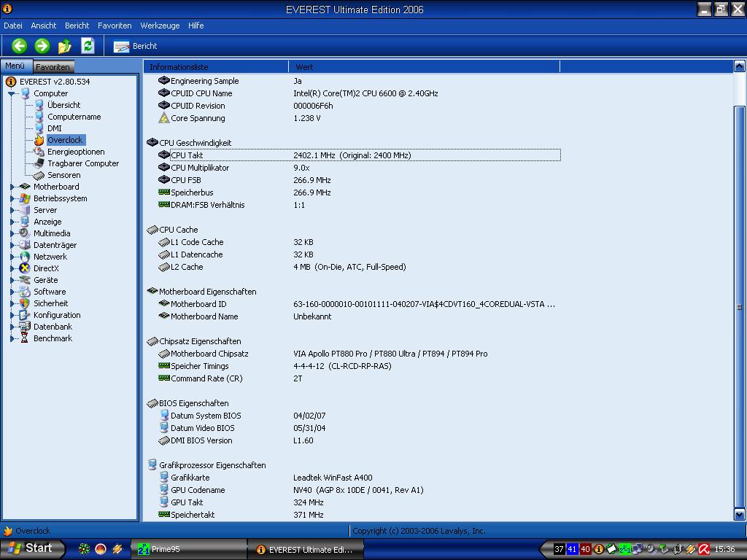
Task: Open the Hilfe menu
Action: (196, 26)
